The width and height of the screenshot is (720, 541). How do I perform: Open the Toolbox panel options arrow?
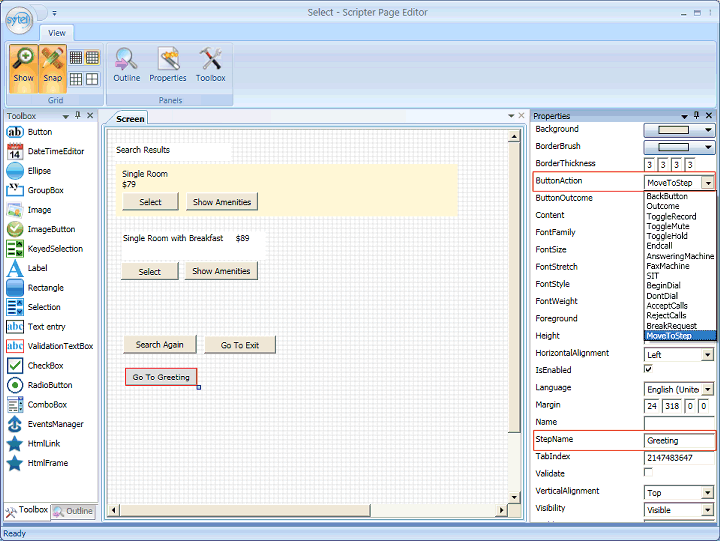click(x=66, y=116)
